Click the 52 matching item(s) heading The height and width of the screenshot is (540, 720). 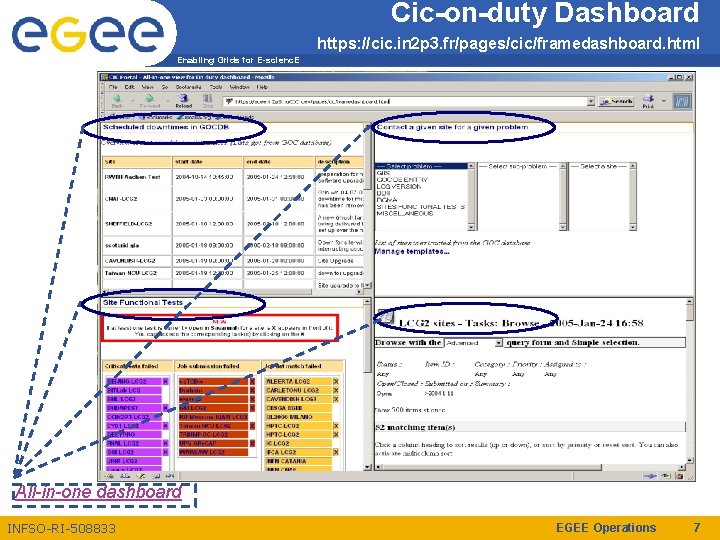[x=415, y=428]
